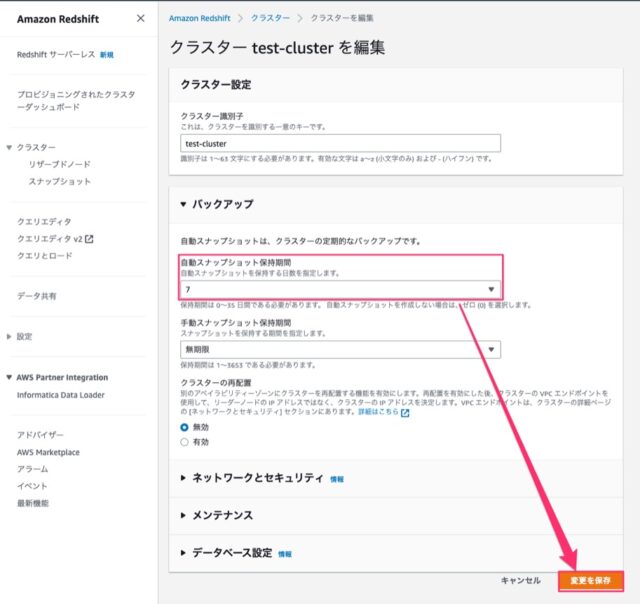Open external link icon beside クエリエディタ v2
This screenshot has height=604, width=640.
89,239
